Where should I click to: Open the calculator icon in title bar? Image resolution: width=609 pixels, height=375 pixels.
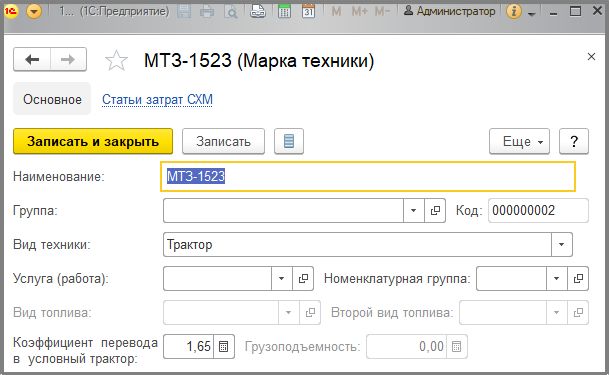284,12
